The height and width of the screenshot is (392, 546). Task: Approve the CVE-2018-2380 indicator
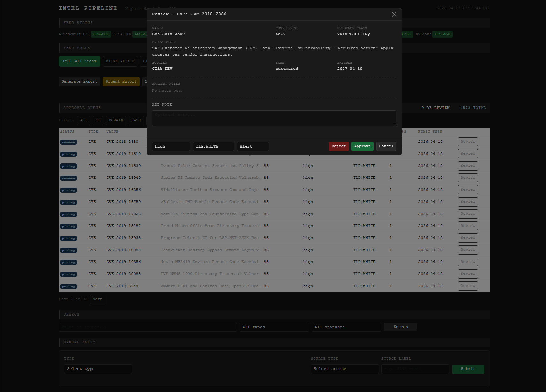pyautogui.click(x=362, y=146)
